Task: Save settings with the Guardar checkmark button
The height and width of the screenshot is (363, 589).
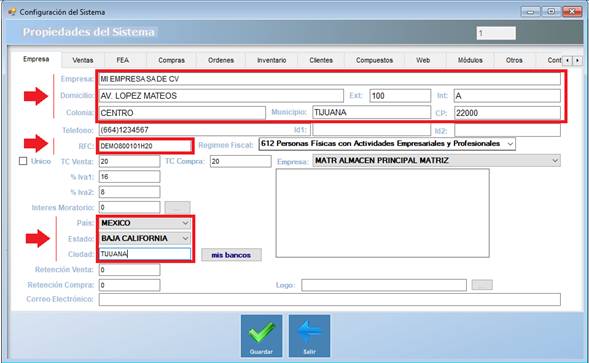Action: (x=261, y=336)
